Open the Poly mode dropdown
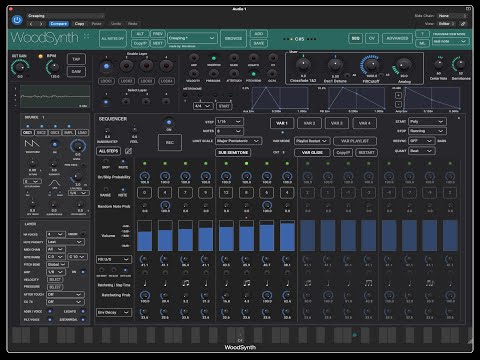 click(x=427, y=122)
